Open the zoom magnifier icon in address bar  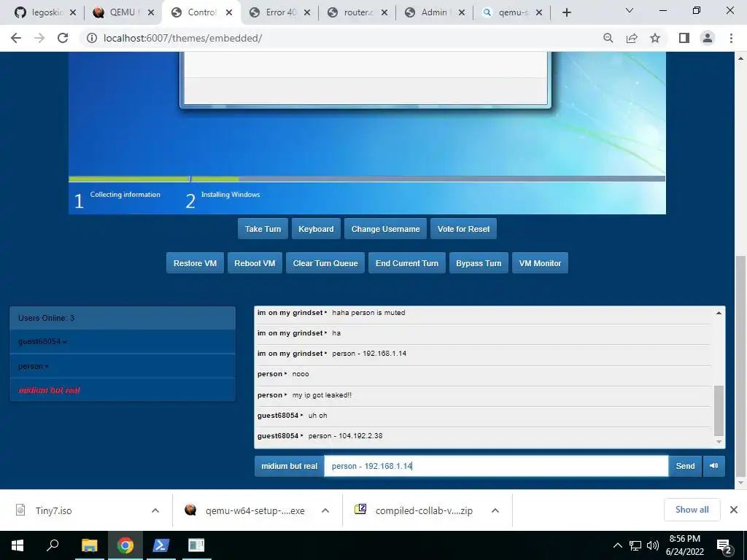coord(608,38)
